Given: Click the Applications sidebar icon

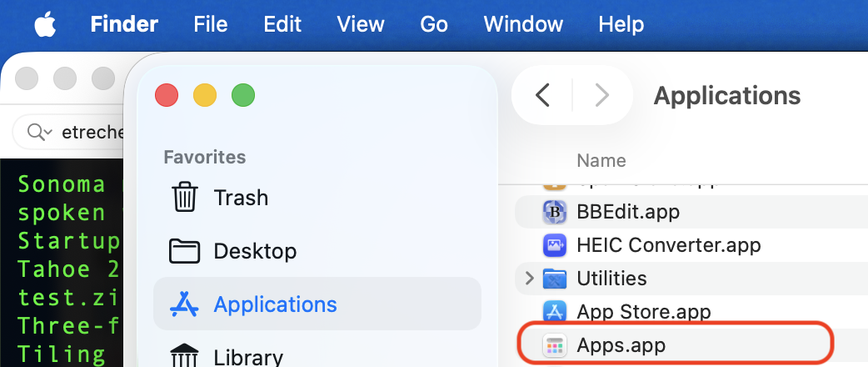Looking at the screenshot, I should pyautogui.click(x=184, y=304).
